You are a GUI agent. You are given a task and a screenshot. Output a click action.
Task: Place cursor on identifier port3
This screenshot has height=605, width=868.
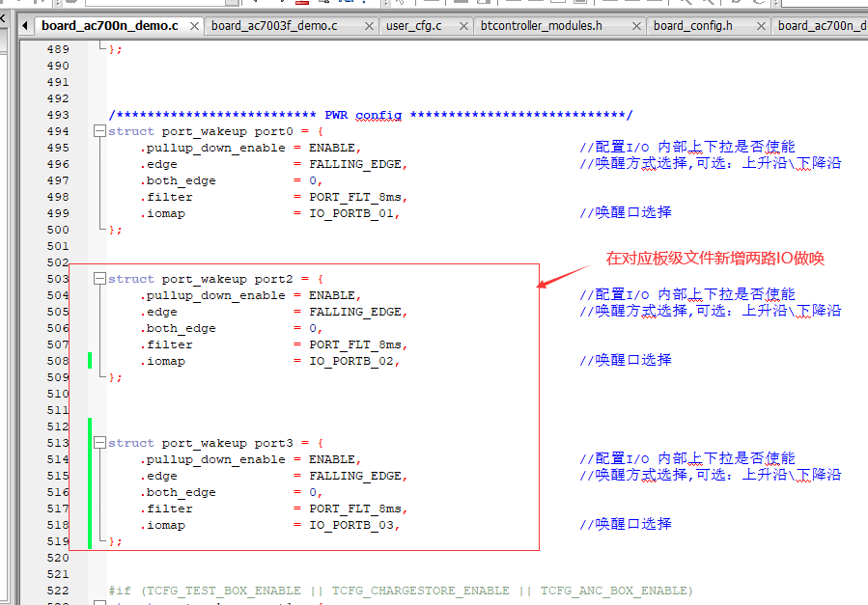(x=273, y=444)
